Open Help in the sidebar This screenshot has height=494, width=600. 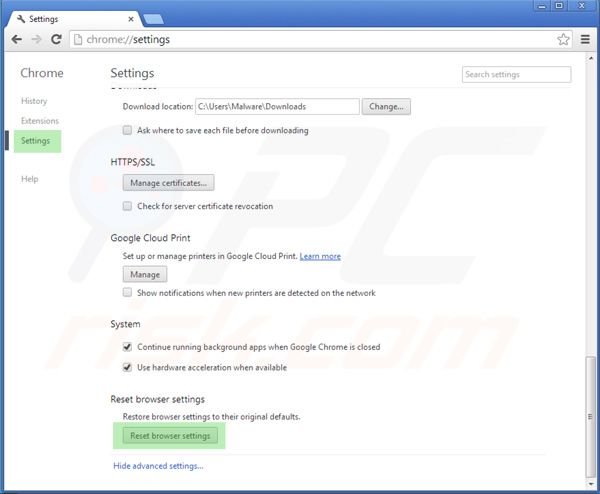[29, 179]
